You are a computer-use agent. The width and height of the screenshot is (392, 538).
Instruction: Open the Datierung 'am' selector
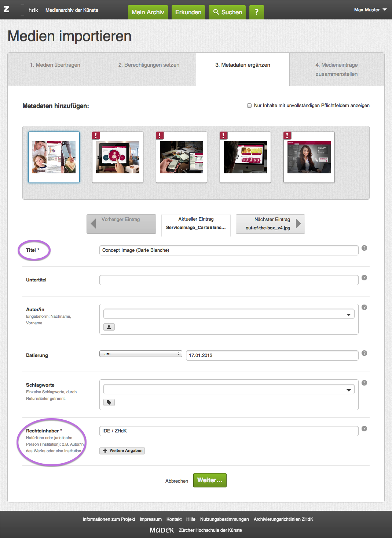(x=141, y=354)
